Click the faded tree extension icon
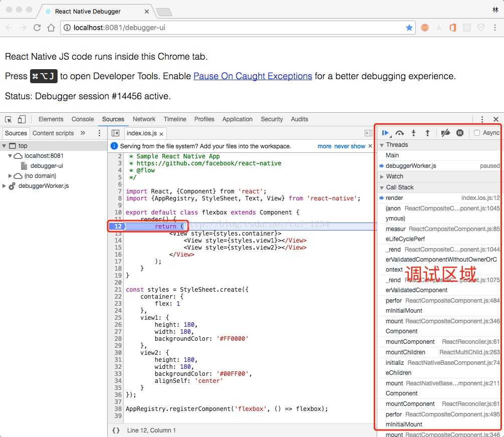This screenshot has width=504, height=437. pyautogui.click(x=439, y=28)
